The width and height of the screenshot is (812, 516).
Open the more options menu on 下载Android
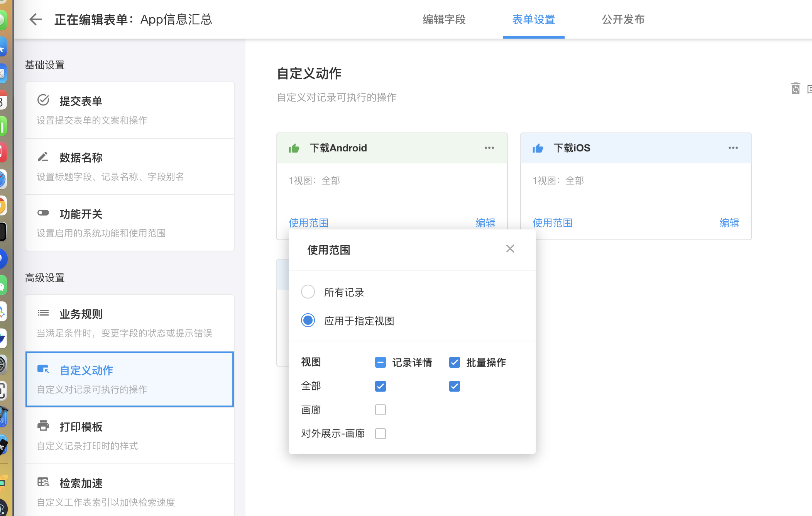(x=489, y=148)
